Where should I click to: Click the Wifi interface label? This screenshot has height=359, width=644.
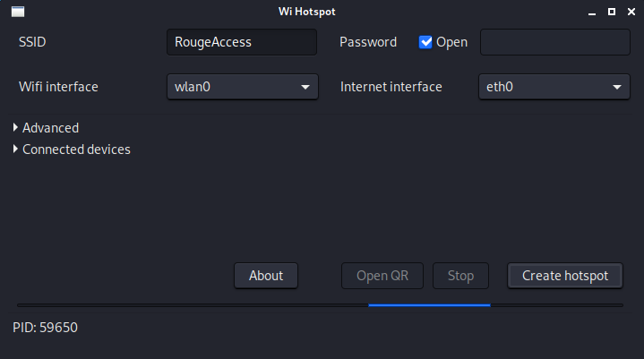coord(58,87)
